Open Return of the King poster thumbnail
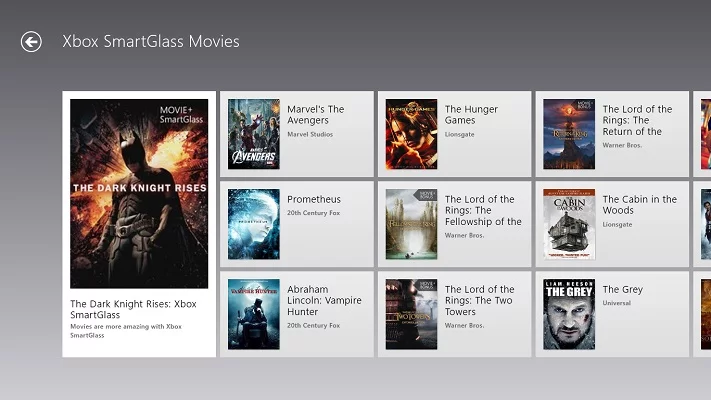This screenshot has width=711, height=400. point(569,134)
